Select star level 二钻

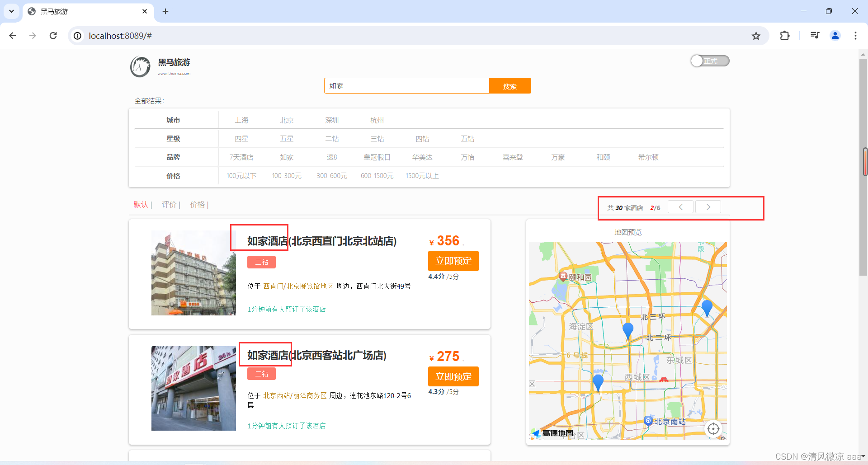[332, 139]
